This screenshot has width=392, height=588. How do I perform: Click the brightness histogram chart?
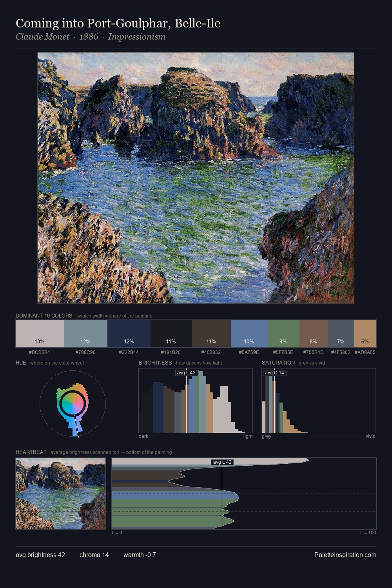(x=196, y=401)
